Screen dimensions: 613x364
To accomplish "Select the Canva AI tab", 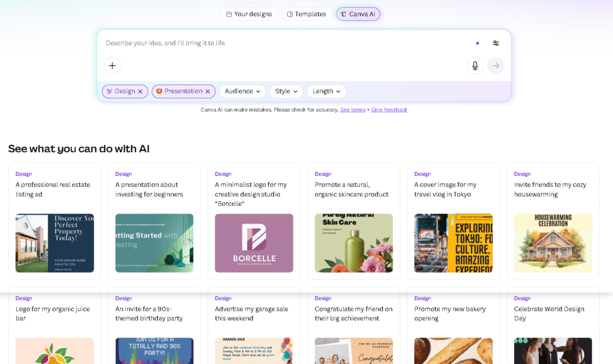I will coord(358,14).
